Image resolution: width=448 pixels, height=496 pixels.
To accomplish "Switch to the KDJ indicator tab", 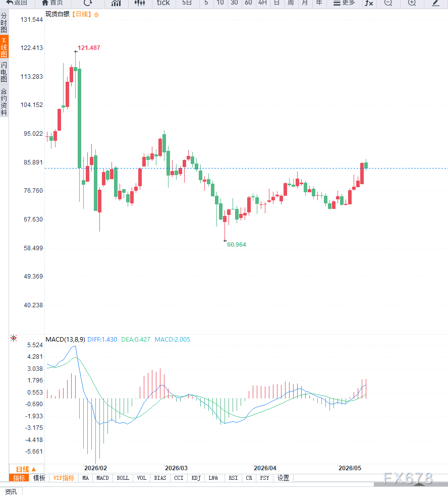I will point(196,478).
